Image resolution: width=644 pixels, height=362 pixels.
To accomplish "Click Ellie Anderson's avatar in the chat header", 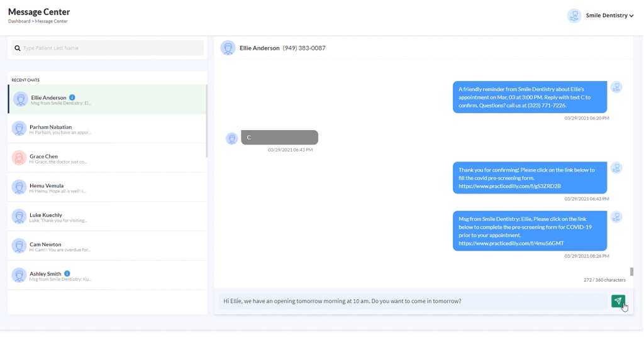I will click(x=228, y=48).
